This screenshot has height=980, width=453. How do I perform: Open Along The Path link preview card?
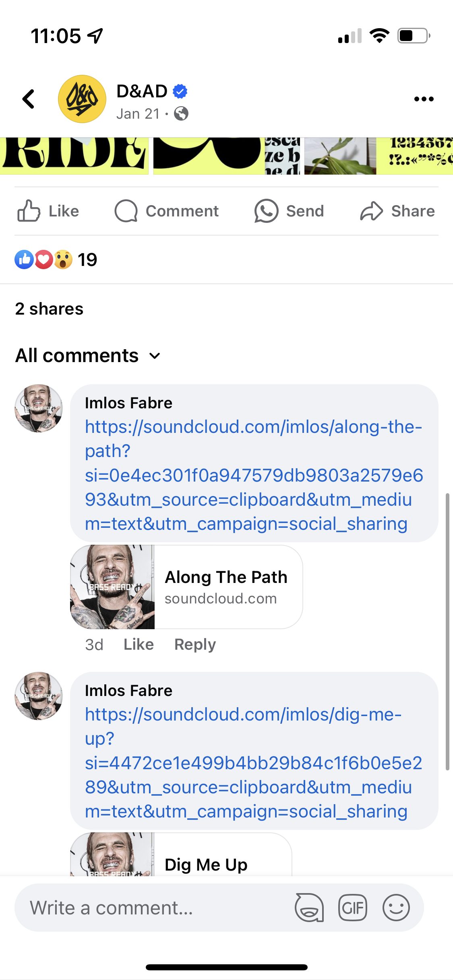(186, 587)
